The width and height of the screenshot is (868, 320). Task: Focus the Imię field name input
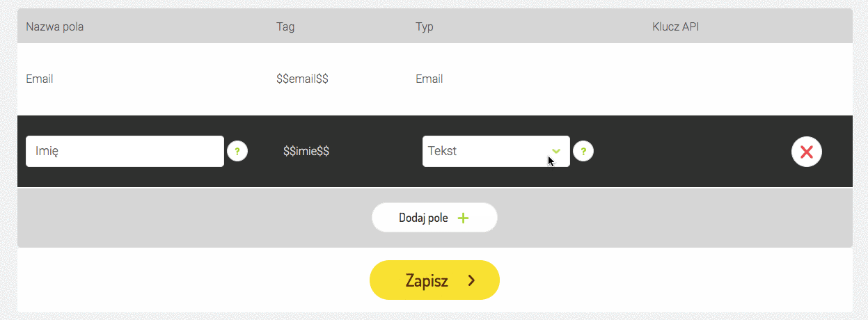click(x=125, y=151)
